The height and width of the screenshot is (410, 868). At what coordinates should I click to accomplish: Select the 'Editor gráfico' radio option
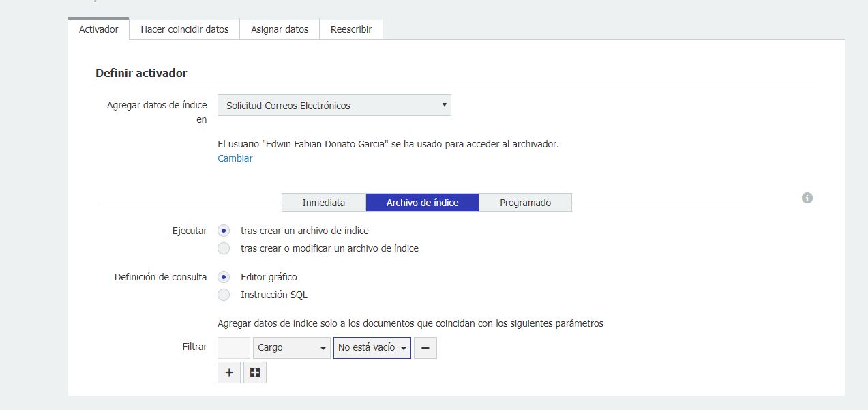point(224,277)
